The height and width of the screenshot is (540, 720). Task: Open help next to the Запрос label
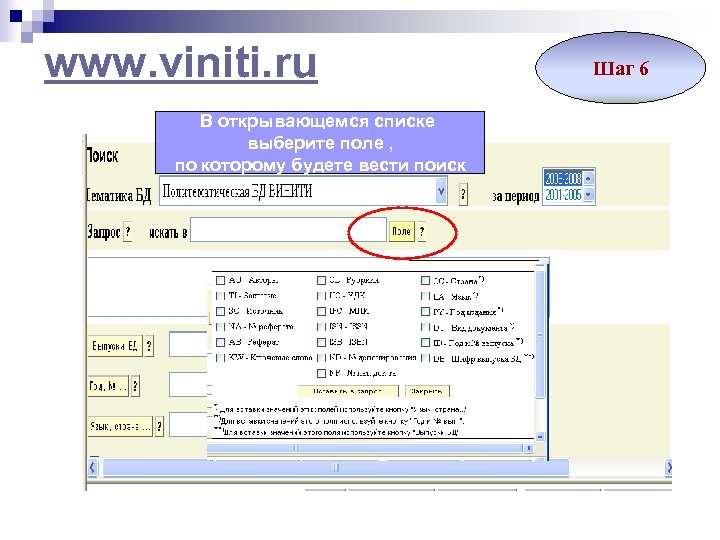click(129, 231)
